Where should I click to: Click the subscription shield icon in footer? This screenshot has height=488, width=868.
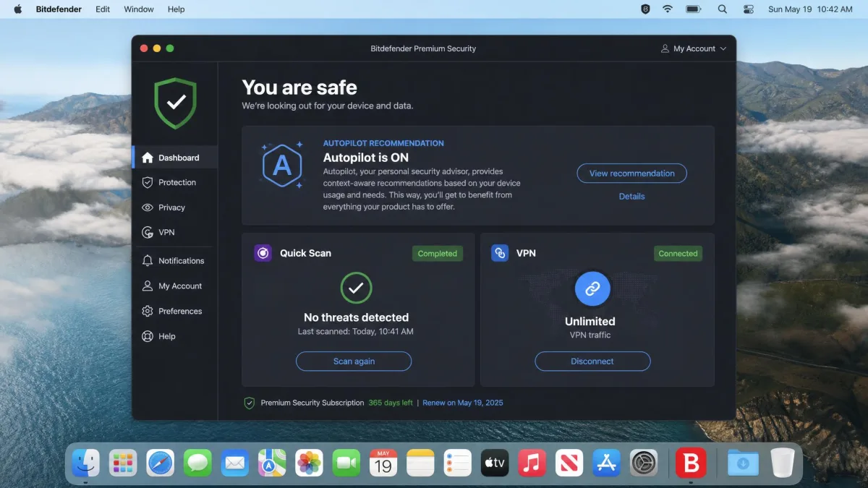pyautogui.click(x=250, y=403)
